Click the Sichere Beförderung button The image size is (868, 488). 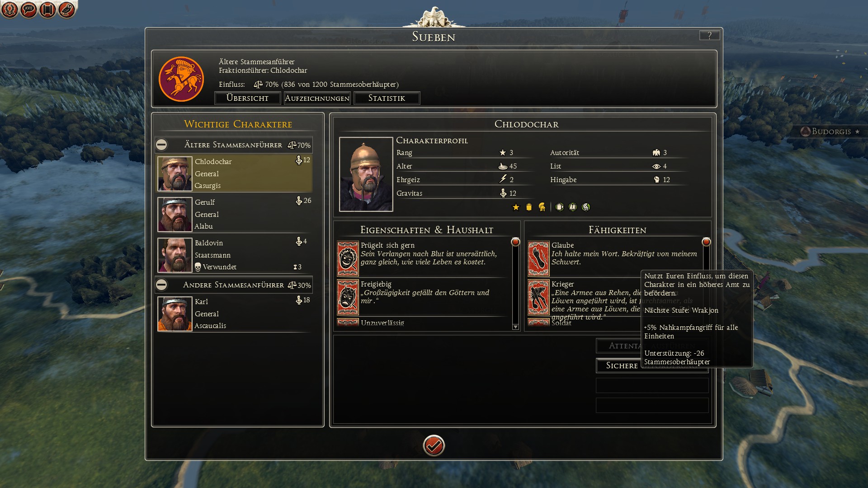[652, 366]
